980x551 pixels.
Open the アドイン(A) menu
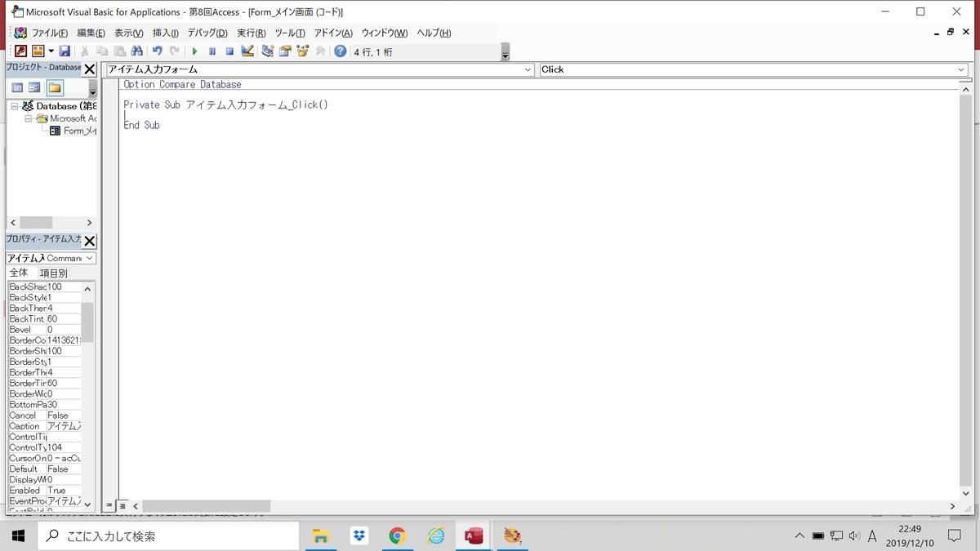pyautogui.click(x=333, y=33)
